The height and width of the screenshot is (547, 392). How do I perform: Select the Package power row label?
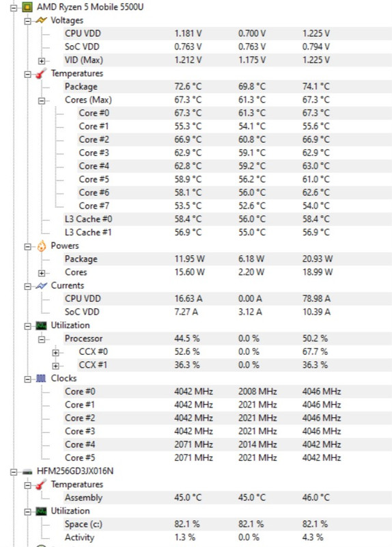click(81, 259)
